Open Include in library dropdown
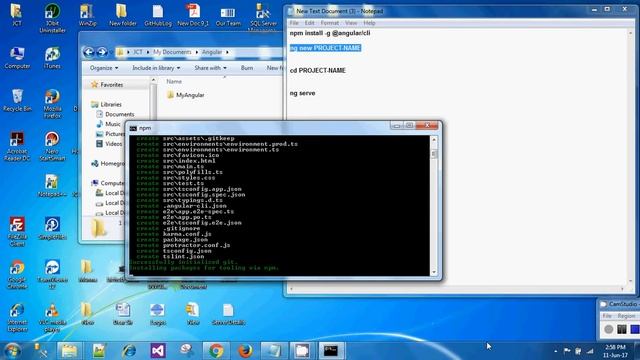This screenshot has height=360, width=640. (x=156, y=68)
